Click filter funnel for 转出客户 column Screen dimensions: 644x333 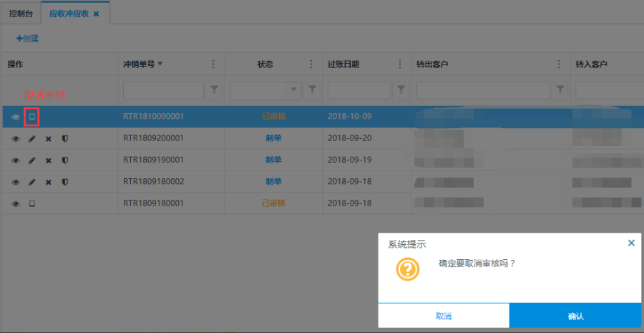561,90
